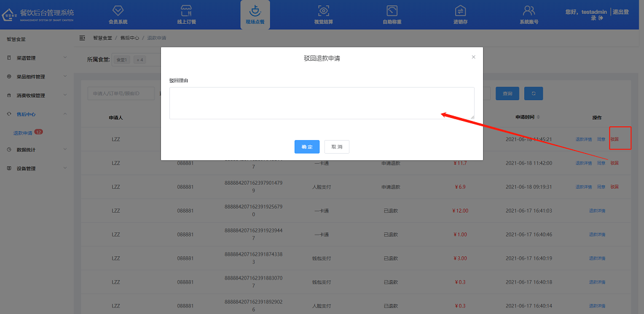Screen dimensions: 644x314
Task: Click the 驳回理由 text area
Action: point(321,103)
